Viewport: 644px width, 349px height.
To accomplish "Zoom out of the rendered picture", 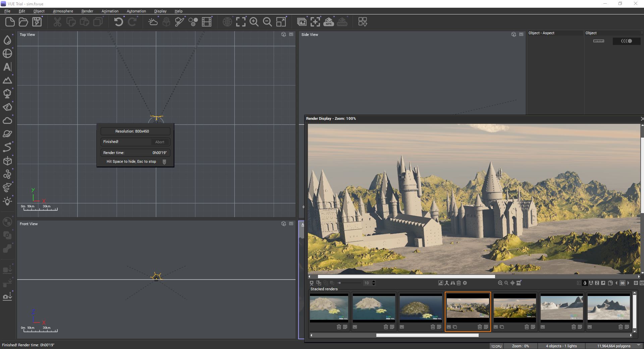I will pyautogui.click(x=506, y=283).
